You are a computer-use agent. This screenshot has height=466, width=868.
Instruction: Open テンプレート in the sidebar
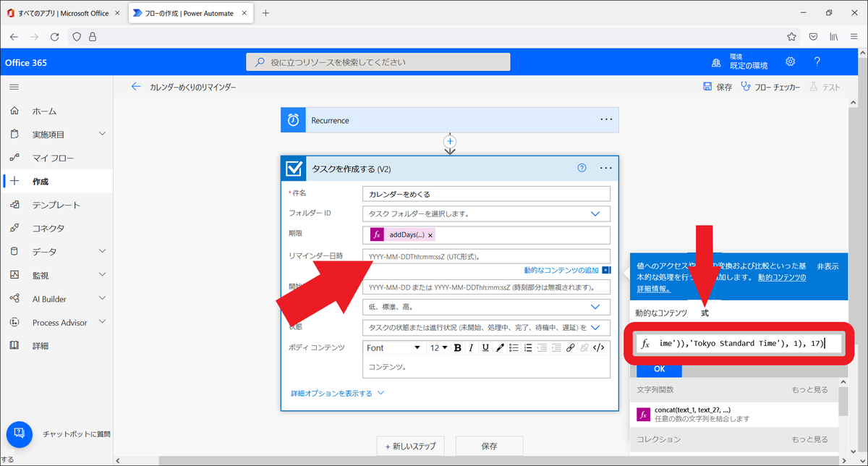pyautogui.click(x=56, y=205)
